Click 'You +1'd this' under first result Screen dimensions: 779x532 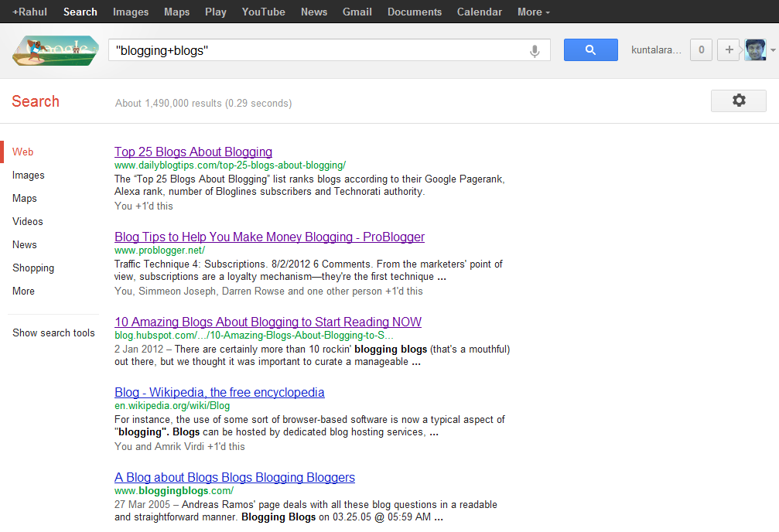144,206
